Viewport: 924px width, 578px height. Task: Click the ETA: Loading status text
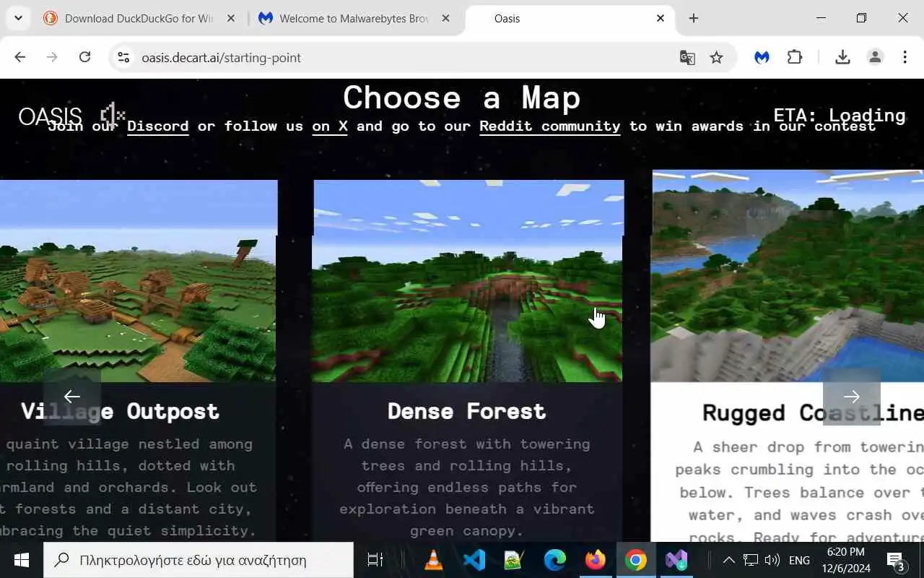click(840, 115)
